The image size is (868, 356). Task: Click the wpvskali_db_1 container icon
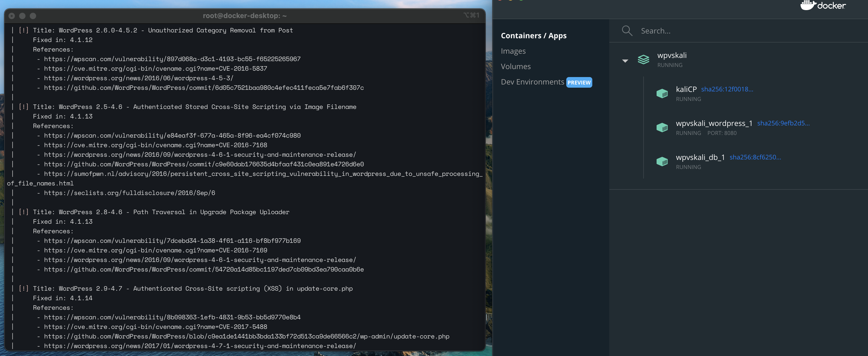662,162
